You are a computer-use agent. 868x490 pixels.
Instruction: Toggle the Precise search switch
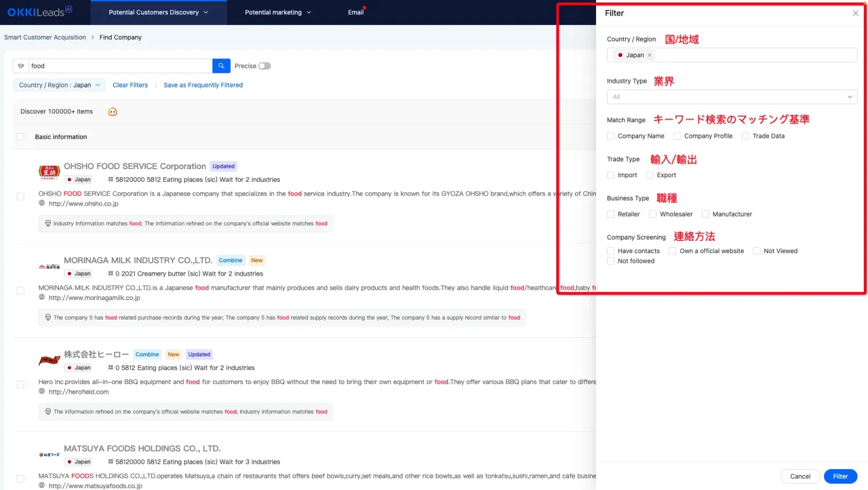coord(264,66)
